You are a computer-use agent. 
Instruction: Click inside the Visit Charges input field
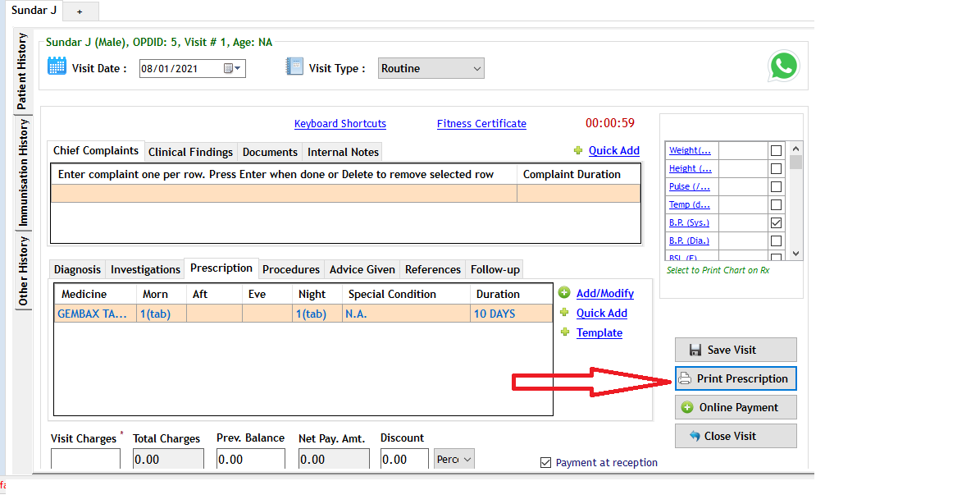point(85,458)
